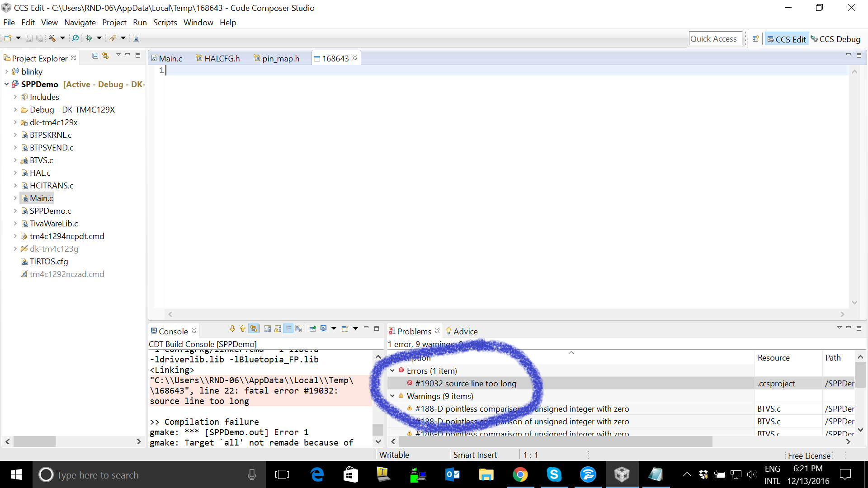This screenshot has height=488, width=868.
Task: Open the New wizard dropdown arrow
Action: tap(18, 38)
